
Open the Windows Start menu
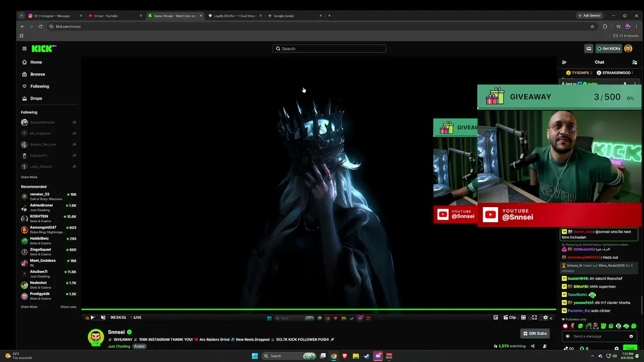tap(255, 356)
